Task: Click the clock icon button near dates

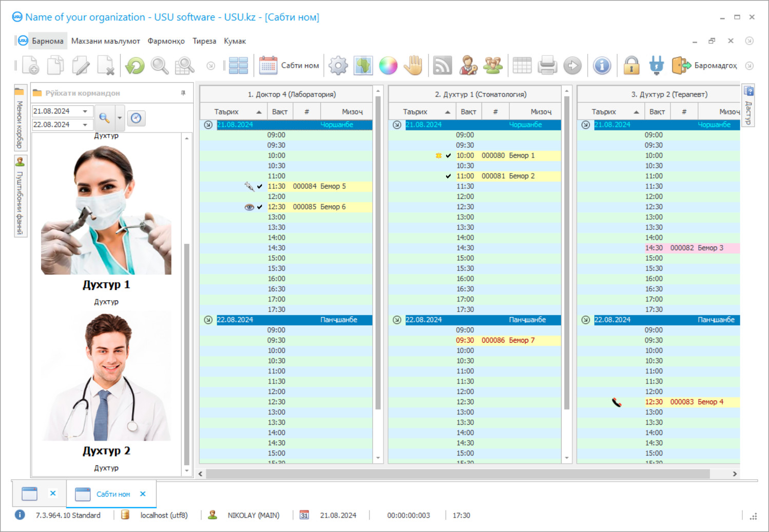Action: click(136, 118)
